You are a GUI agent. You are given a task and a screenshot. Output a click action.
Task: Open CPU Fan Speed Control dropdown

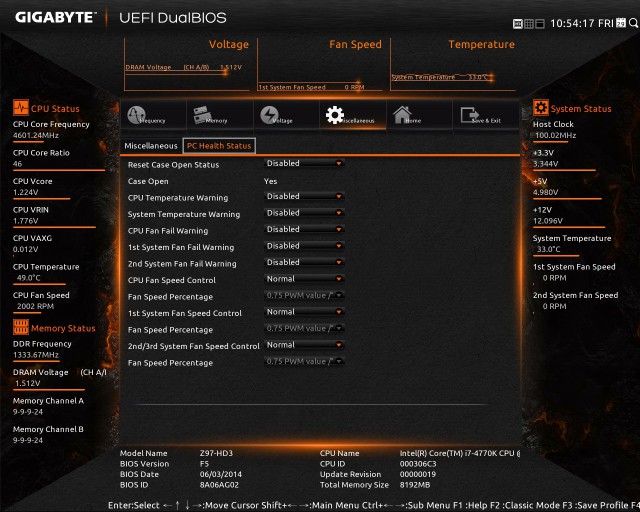(x=304, y=279)
